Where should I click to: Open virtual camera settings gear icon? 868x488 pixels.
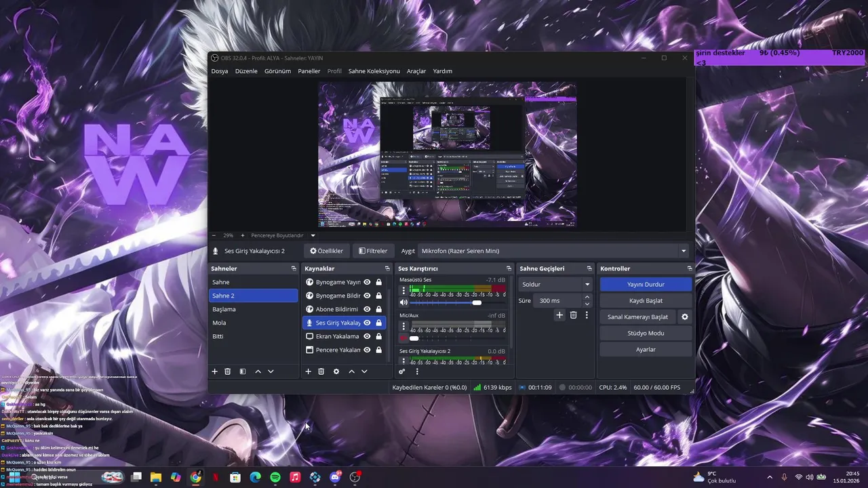(685, 317)
